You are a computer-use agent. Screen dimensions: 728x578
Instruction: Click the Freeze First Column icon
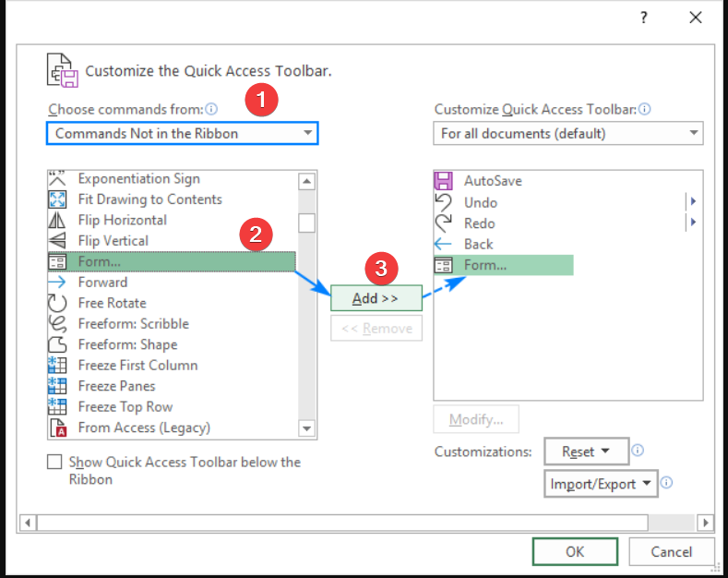(57, 366)
